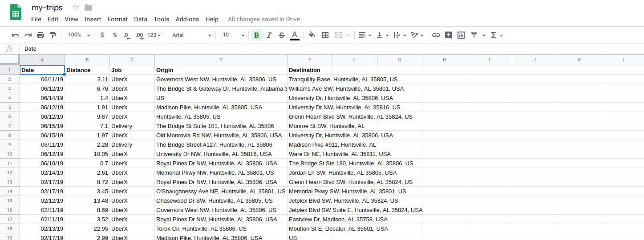The width and height of the screenshot is (644, 240).
Task: Move document using the folder icon
Action: 88,8
